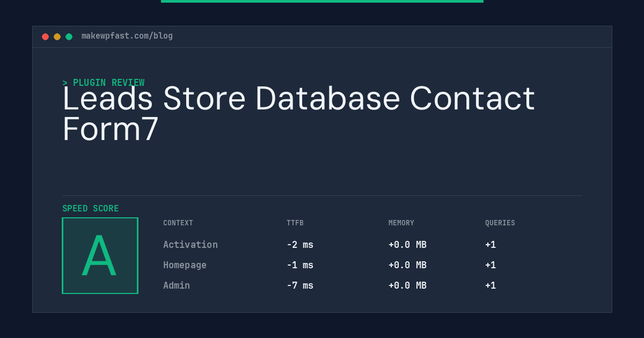Select the 'Activation' row label
This screenshot has width=644, height=338.
(x=191, y=245)
